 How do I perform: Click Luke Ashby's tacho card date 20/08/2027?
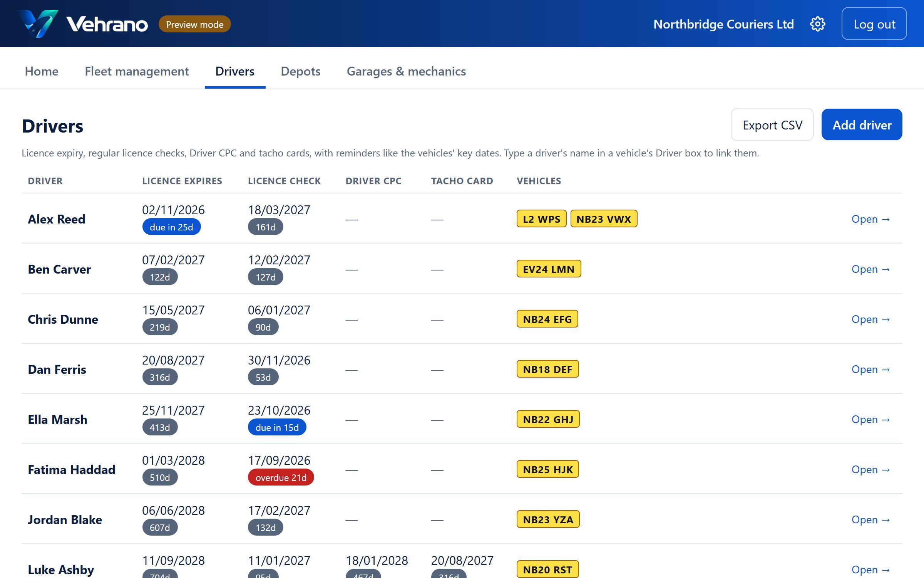pyautogui.click(x=462, y=560)
